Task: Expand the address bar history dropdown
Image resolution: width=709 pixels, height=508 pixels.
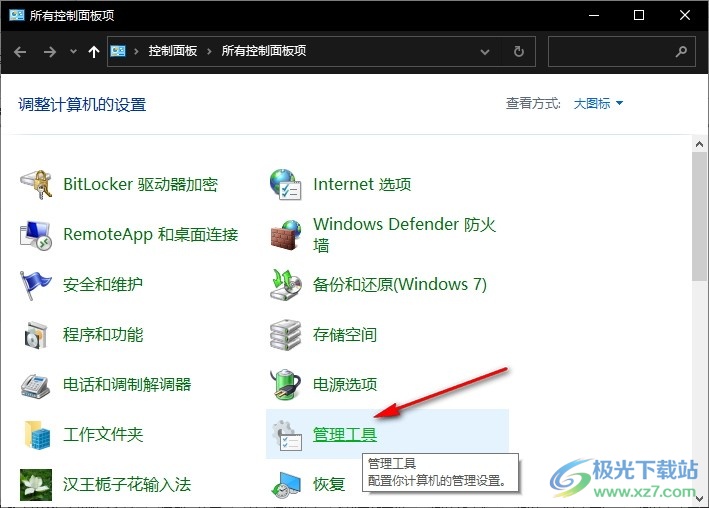Action: tap(485, 52)
